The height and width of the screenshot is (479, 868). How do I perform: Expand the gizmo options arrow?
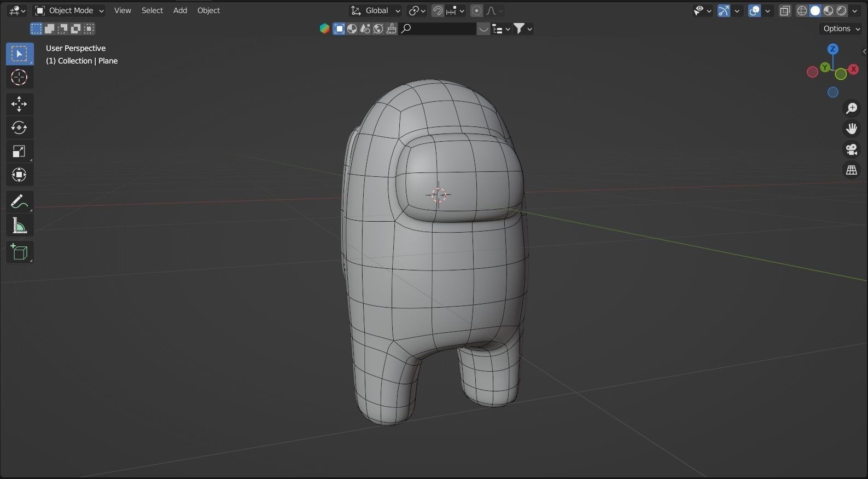point(737,10)
